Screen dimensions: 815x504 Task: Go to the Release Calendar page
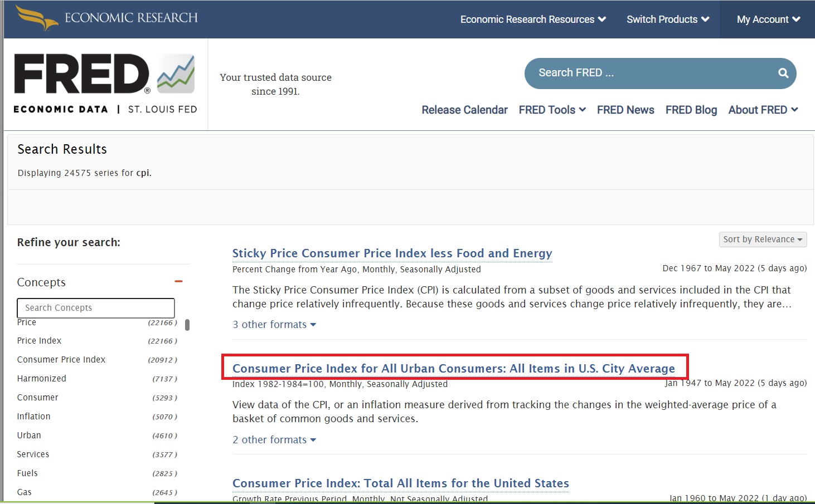[464, 110]
